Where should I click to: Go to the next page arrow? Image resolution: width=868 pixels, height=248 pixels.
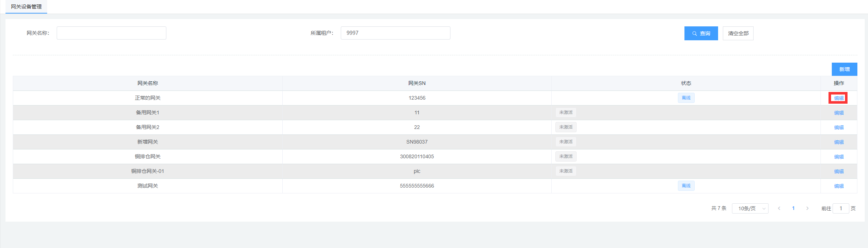[807, 208]
